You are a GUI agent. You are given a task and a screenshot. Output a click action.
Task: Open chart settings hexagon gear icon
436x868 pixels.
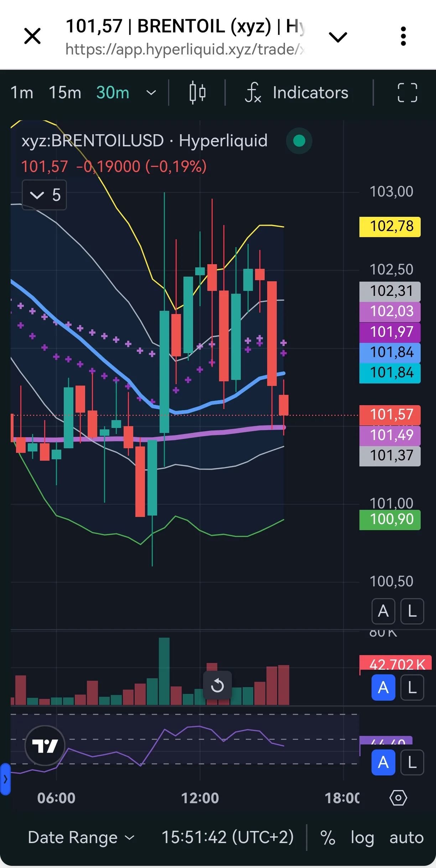pyautogui.click(x=398, y=798)
